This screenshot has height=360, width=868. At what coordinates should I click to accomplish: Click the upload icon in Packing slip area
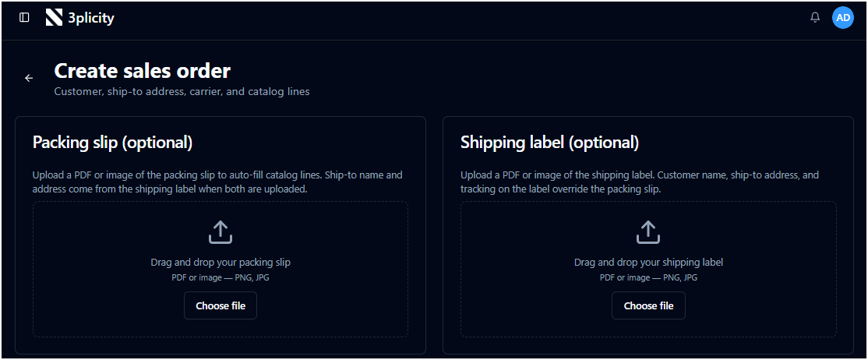(x=221, y=232)
